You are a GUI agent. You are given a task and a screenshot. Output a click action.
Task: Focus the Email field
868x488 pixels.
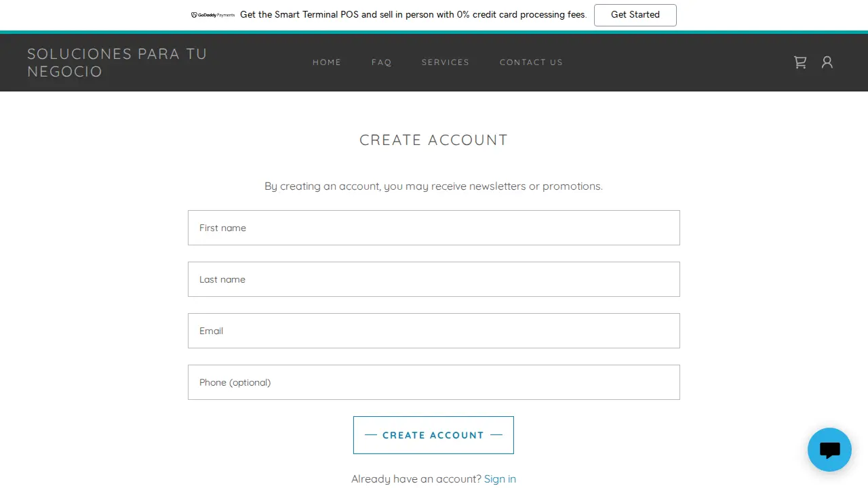[434, 331]
